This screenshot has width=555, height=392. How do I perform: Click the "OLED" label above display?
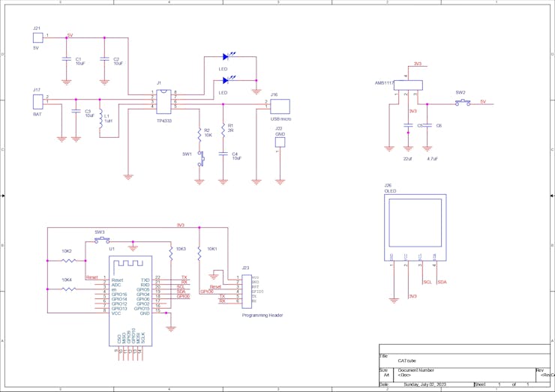[391, 191]
